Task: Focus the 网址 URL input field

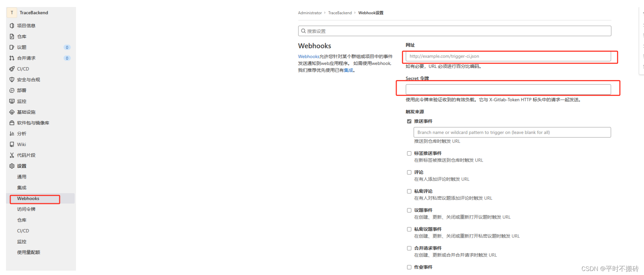Action: tap(508, 56)
